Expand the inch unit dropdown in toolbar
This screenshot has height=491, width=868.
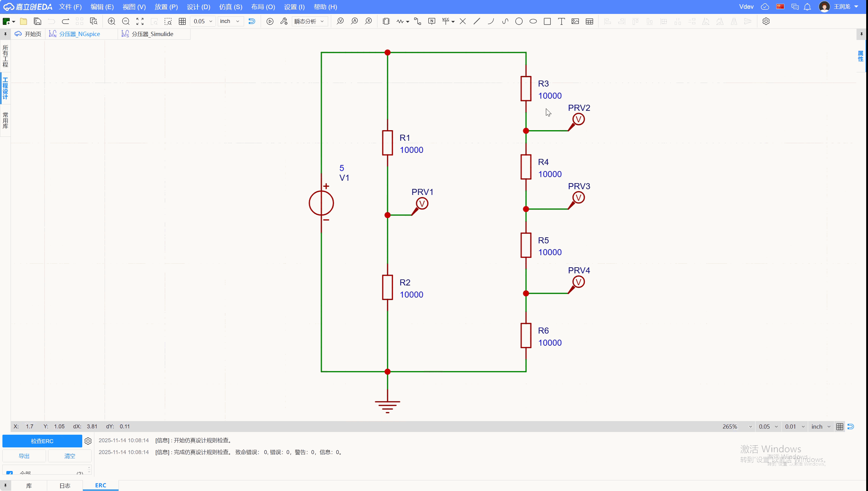click(230, 21)
